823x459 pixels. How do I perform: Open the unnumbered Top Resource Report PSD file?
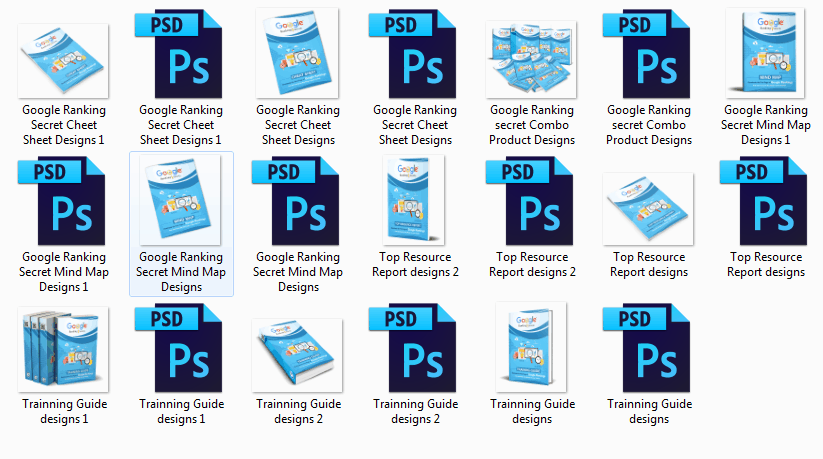766,203
